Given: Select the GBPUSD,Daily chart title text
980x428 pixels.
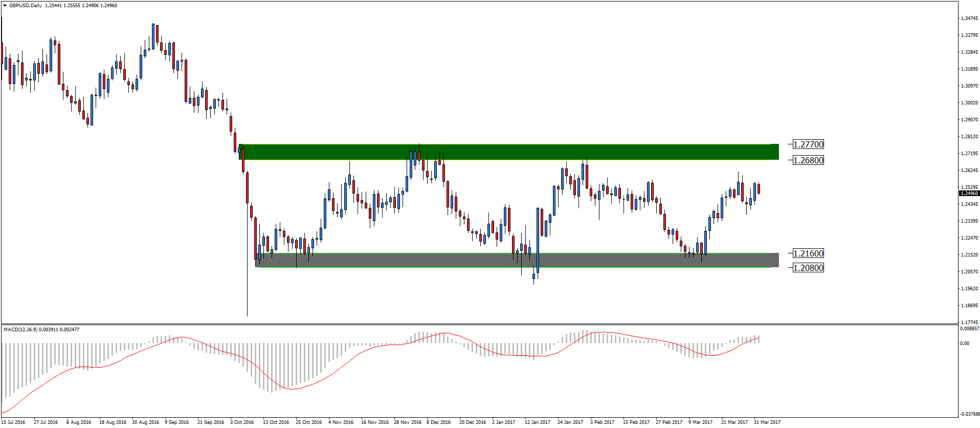Looking at the screenshot, I should tap(26, 6).
